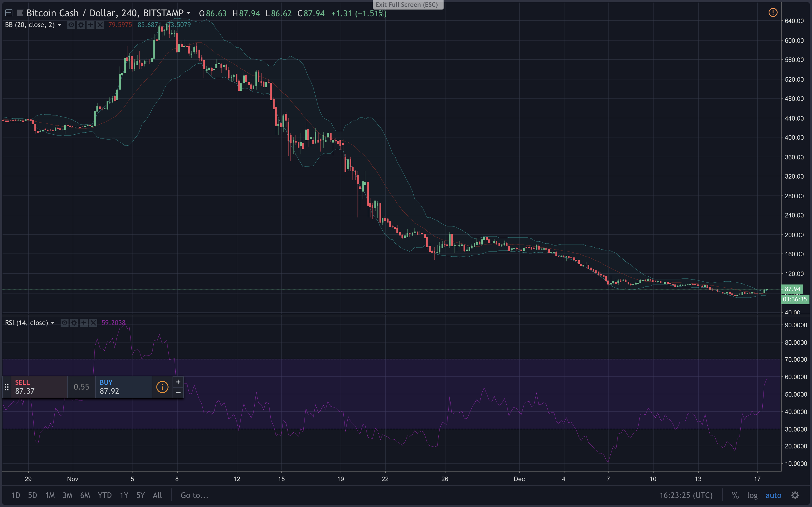Expand the BB (20, close, 2) dropdown arrow
The image size is (812, 507).
pyautogui.click(x=60, y=25)
